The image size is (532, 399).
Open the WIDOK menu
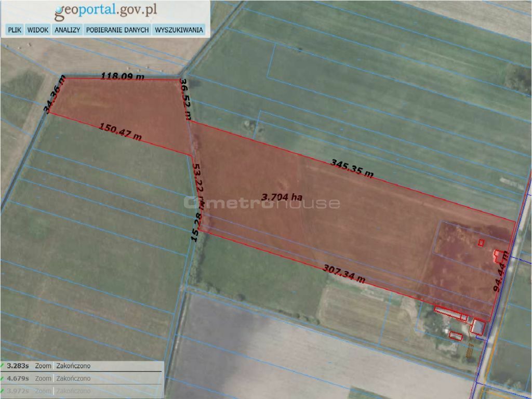[38, 30]
